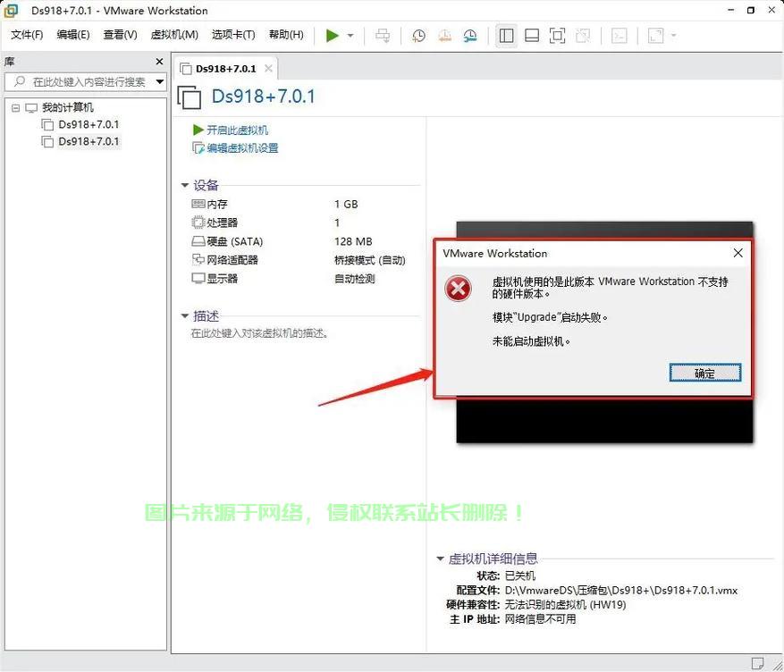Screen dimensions: 784x672
Task: Click 编辑虚拟机设置 link
Action: 242,147
